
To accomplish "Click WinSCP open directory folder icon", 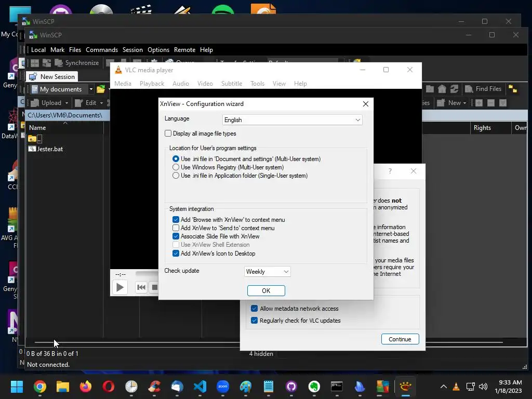I will (x=101, y=89).
